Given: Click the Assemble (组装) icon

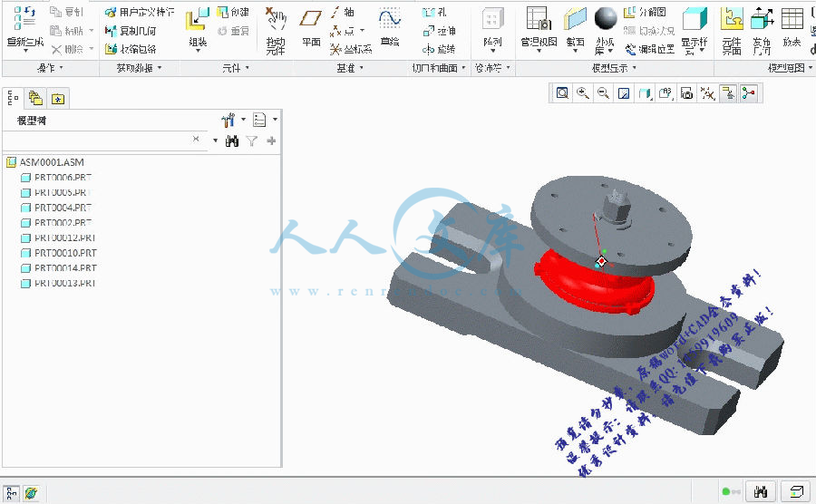Looking at the screenshot, I should tap(198, 20).
